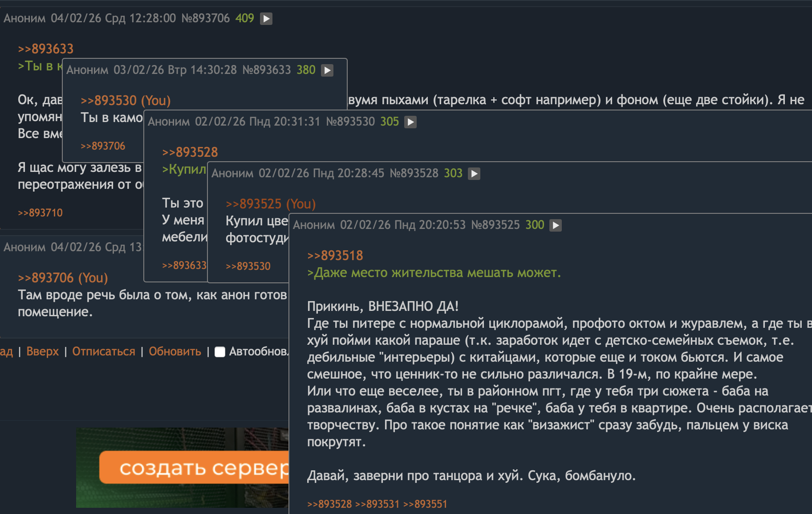Image resolution: width=812 pixels, height=514 pixels.
Task: Click arrow icon beside post №893528
Action: [474, 174]
